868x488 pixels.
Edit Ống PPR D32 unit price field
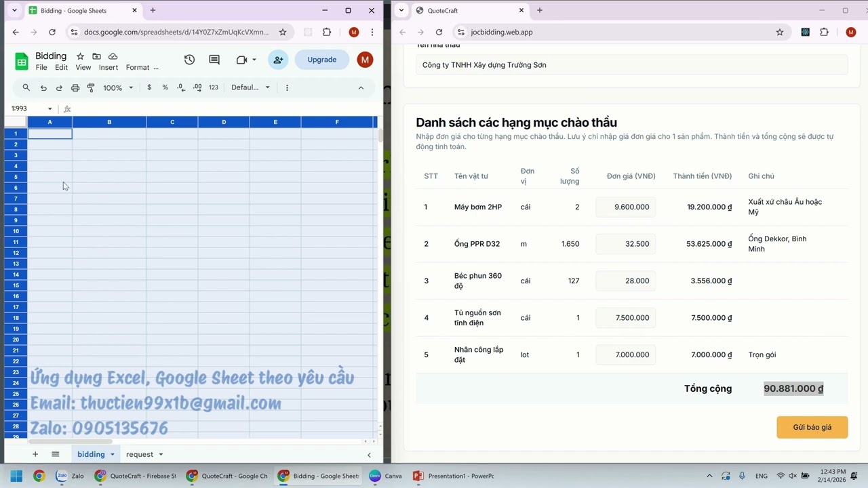click(626, 244)
